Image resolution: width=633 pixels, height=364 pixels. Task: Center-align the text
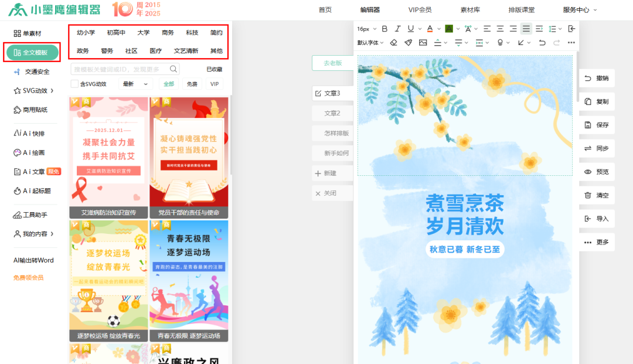coord(500,29)
